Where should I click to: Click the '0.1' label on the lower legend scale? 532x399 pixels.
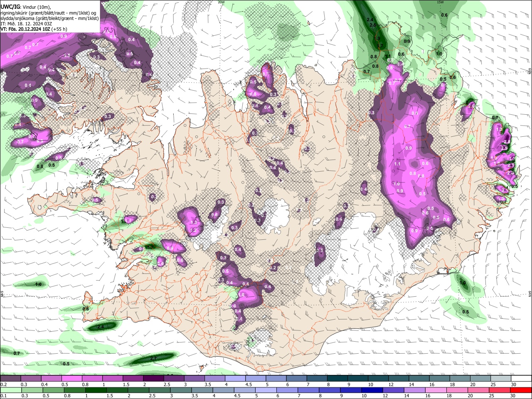3,395
